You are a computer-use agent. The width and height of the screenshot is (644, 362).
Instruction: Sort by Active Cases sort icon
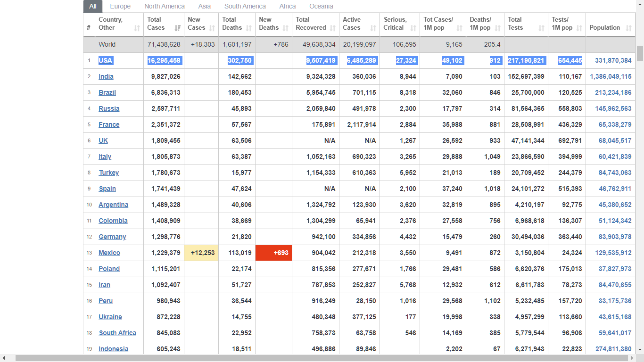[x=373, y=28]
